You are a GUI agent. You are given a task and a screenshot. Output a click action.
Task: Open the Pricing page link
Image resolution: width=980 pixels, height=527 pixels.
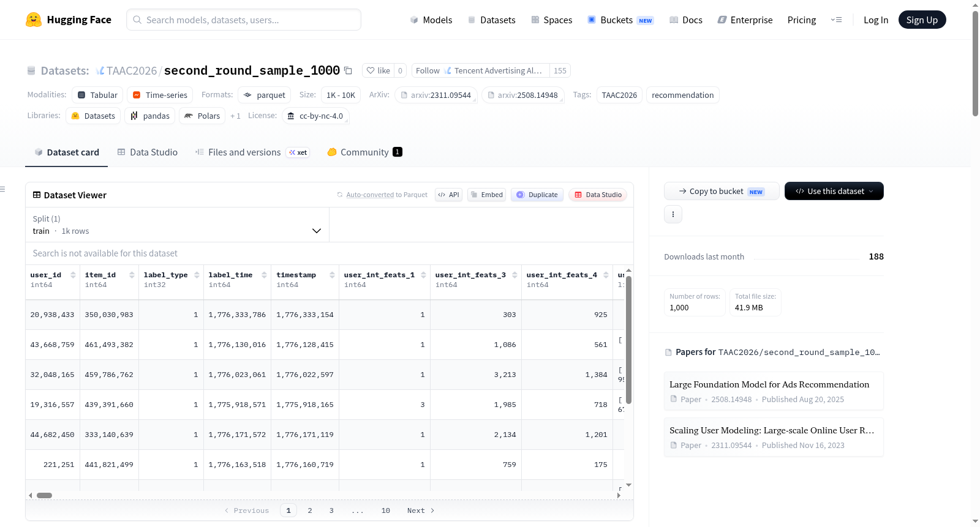click(802, 20)
